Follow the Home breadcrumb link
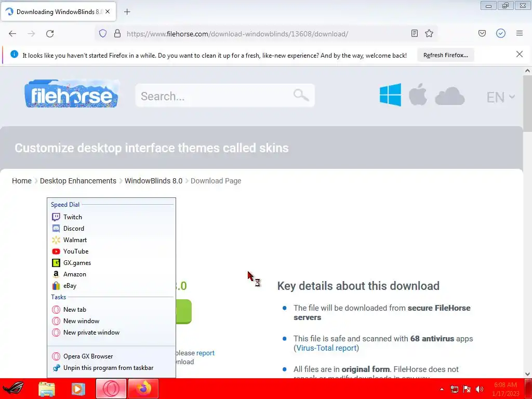Viewport: 532px width, 399px height. coord(22,181)
